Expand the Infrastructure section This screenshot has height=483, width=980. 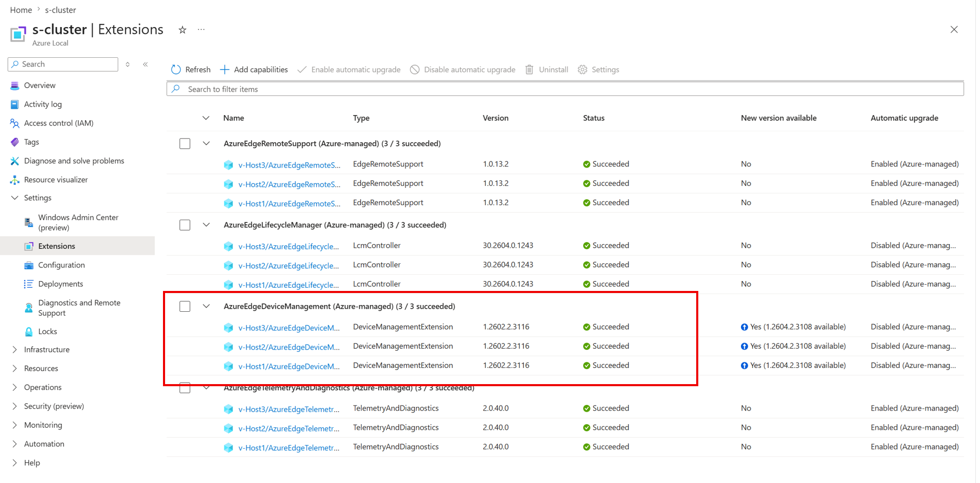click(x=15, y=350)
